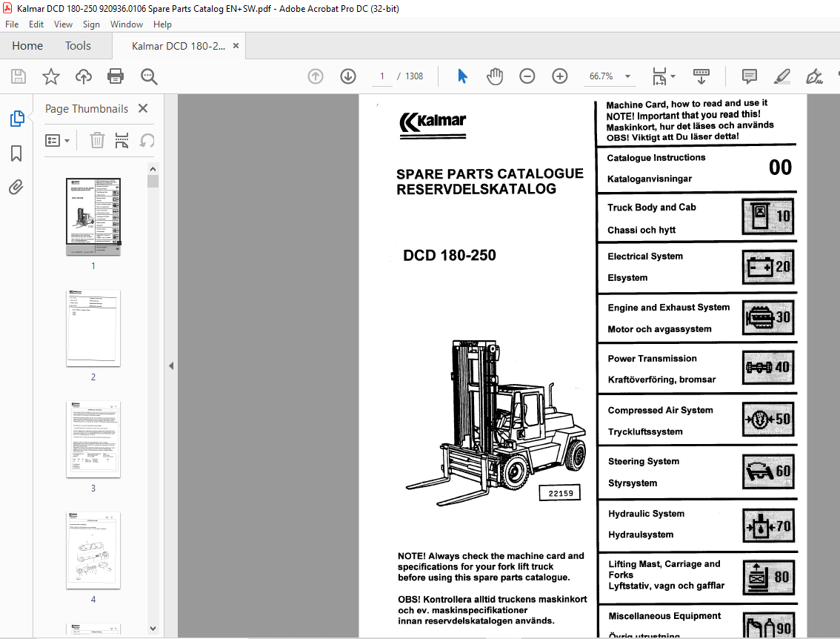Image resolution: width=840 pixels, height=639 pixels.
Task: Open the Bookmarks panel icon
Action: [x=16, y=154]
